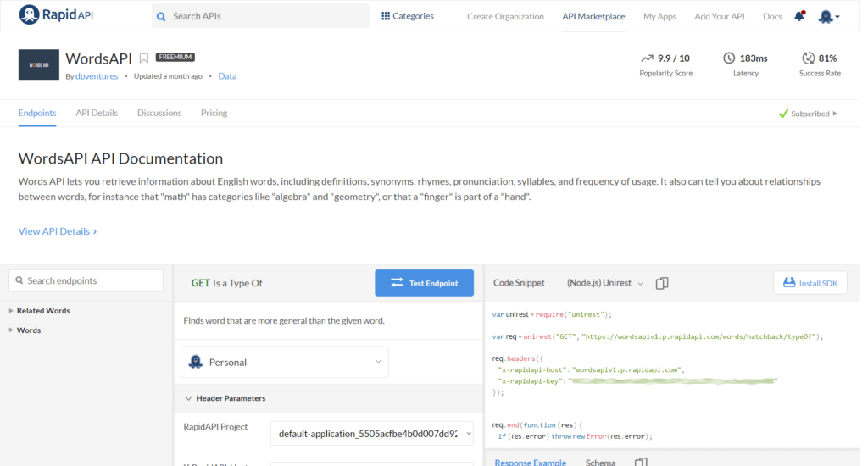Open the (Node.js) Unirest language dropdown
This screenshot has width=868, height=466.
[x=604, y=283]
